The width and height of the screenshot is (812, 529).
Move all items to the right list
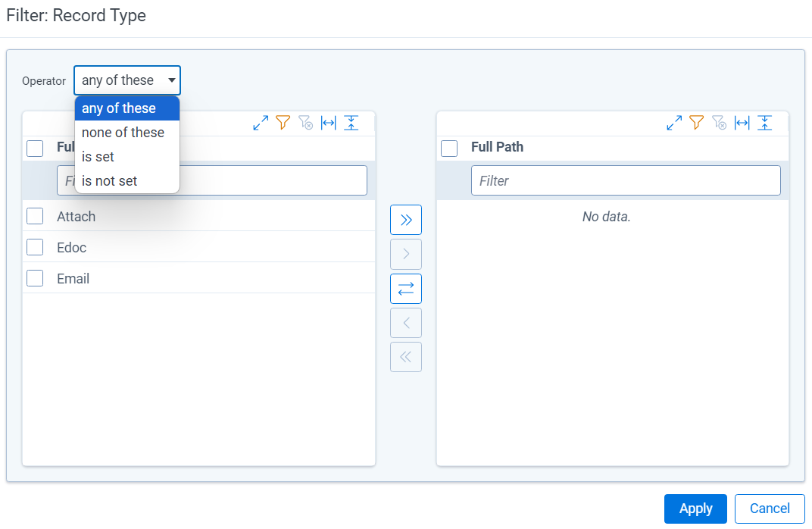click(406, 220)
